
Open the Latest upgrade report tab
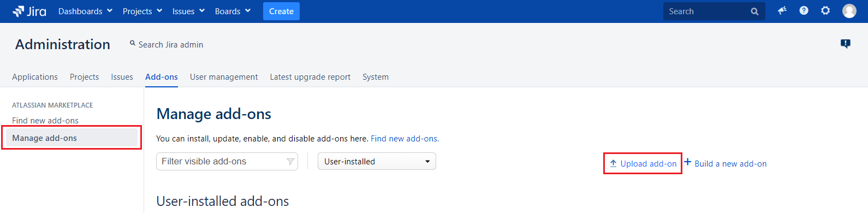(x=310, y=77)
